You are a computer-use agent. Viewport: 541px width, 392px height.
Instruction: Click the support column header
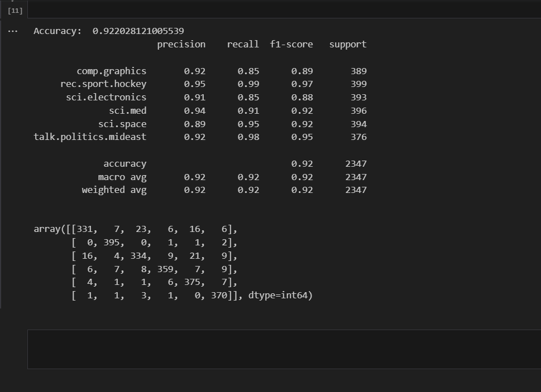348,44
